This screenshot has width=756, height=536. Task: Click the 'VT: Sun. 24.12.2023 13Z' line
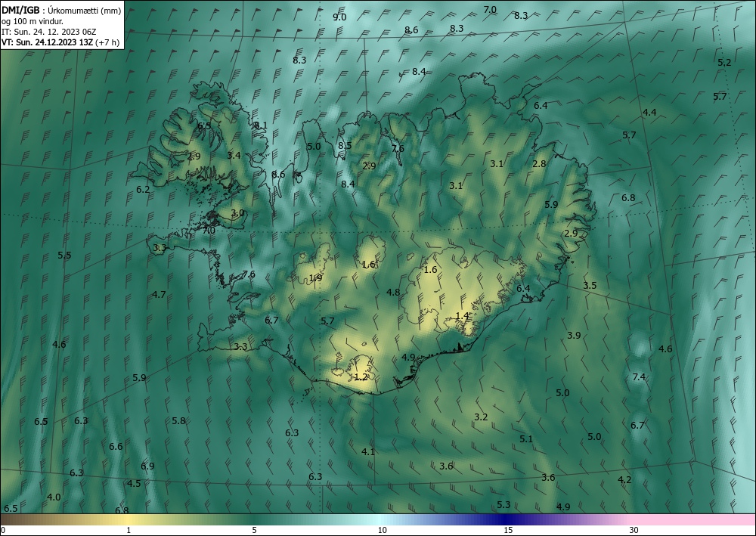tap(47, 42)
